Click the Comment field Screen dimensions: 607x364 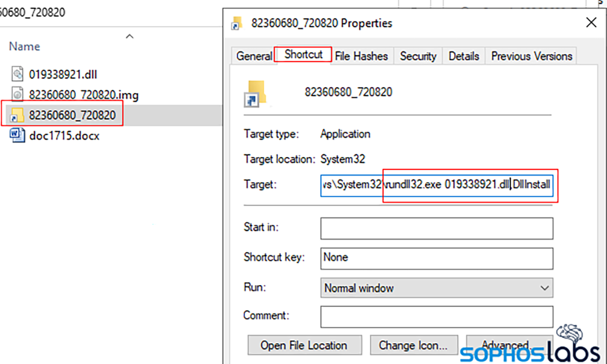coord(437,316)
